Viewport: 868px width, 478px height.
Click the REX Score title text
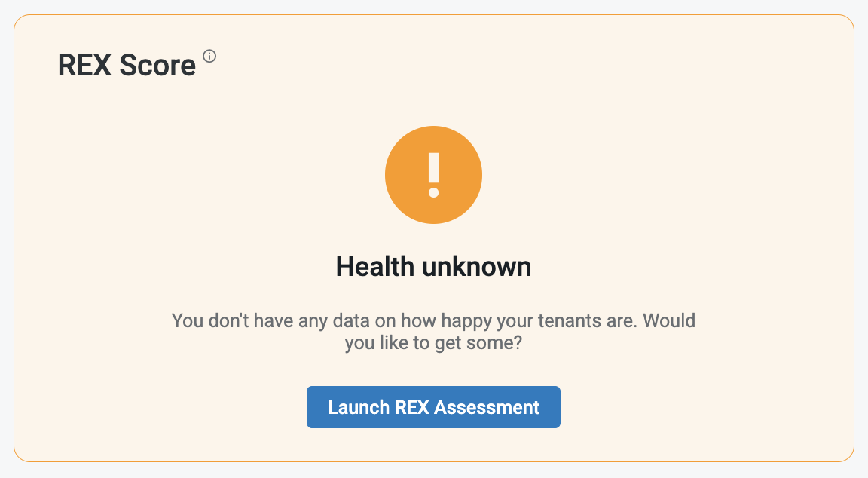point(127,66)
